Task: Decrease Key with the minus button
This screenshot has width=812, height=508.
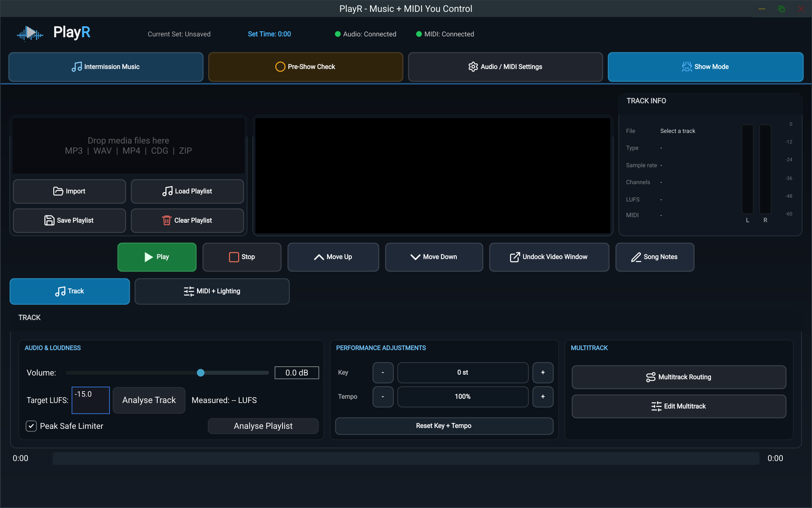Action: (x=383, y=373)
